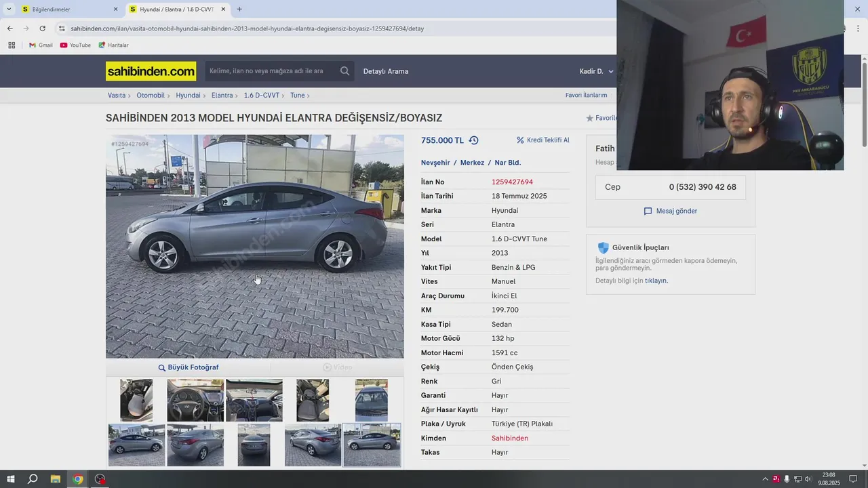Viewport: 868px width, 488px height.
Task: Click the red recorder taskbar icon
Action: 100,479
